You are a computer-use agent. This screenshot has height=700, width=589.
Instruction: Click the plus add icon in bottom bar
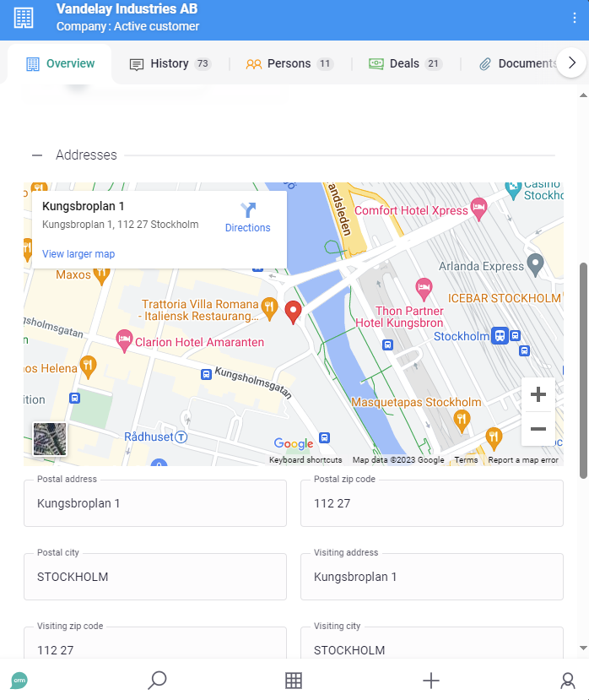tap(431, 681)
